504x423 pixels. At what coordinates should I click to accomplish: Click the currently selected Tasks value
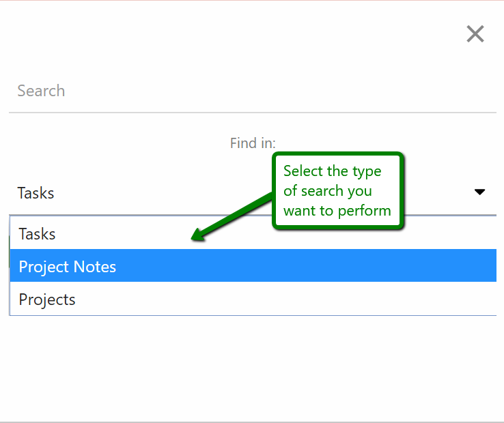[x=36, y=193]
